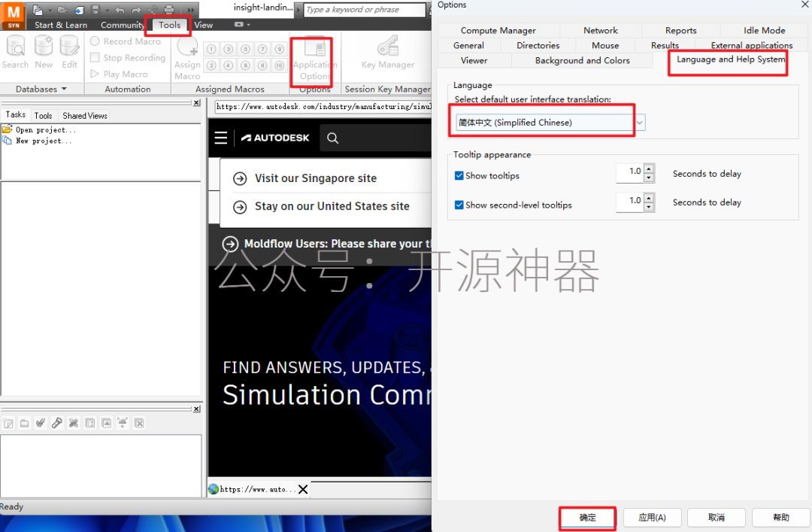Open the Autodesk page hamburger menu

point(221,138)
